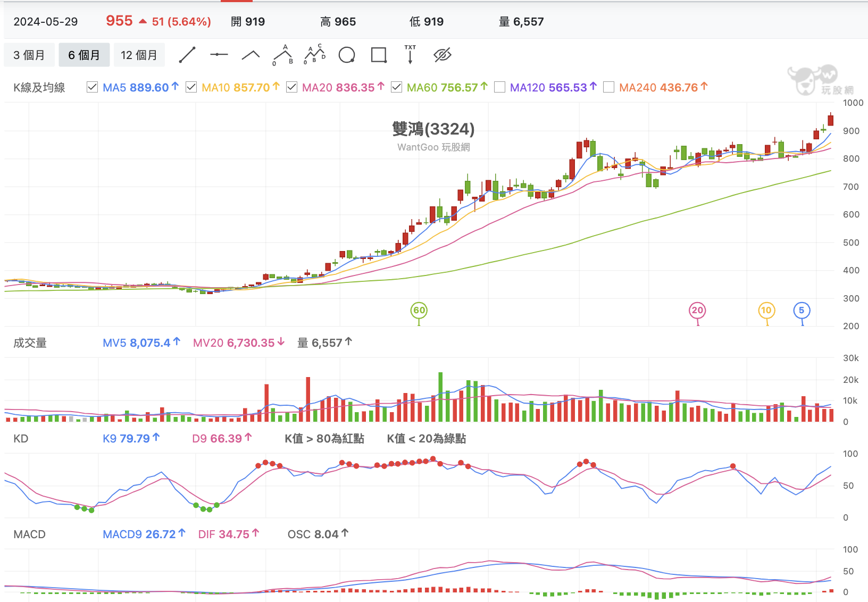Select the 0-A-B-C-D wave drawing tool
This screenshot has width=868, height=602.
[315, 55]
